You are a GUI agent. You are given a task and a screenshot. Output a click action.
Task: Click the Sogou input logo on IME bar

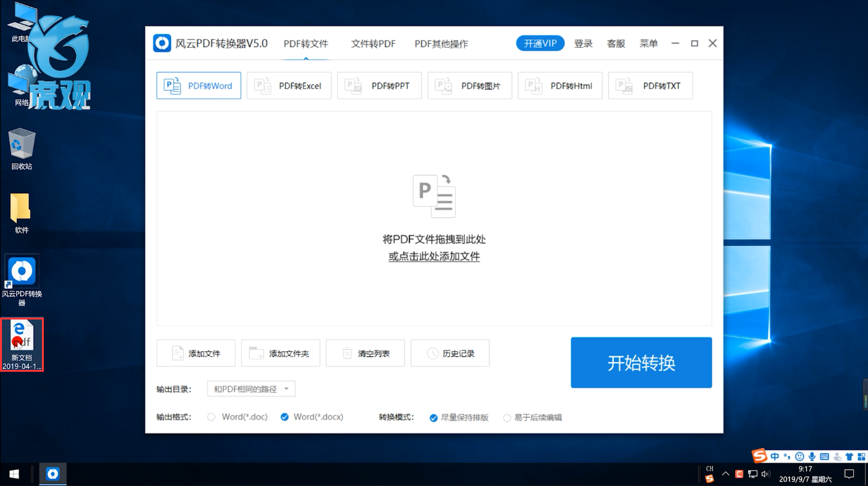click(760, 456)
